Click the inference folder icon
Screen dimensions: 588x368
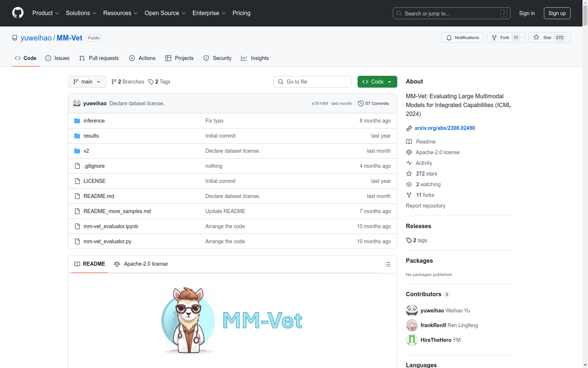click(77, 121)
